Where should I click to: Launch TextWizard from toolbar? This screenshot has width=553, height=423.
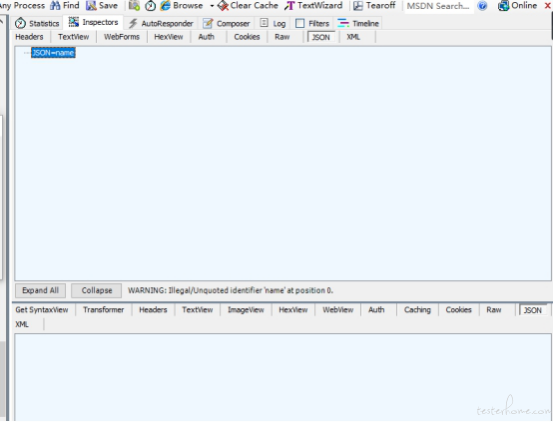point(290,6)
